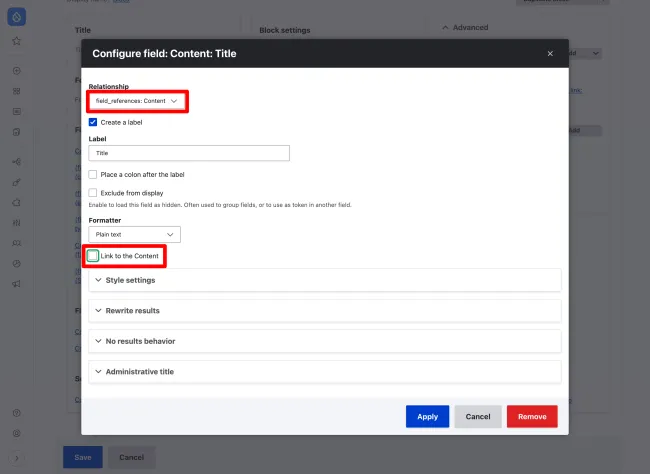Expand the No results behavior section

[x=324, y=341]
